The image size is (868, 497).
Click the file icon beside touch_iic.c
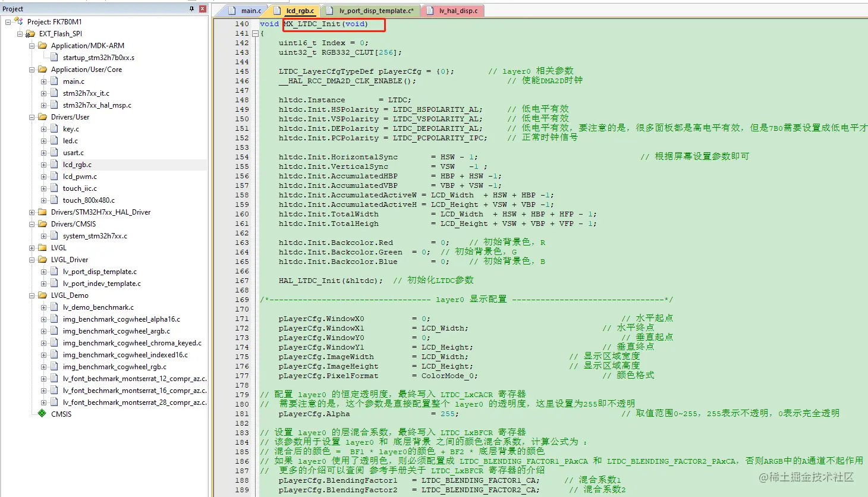54,188
